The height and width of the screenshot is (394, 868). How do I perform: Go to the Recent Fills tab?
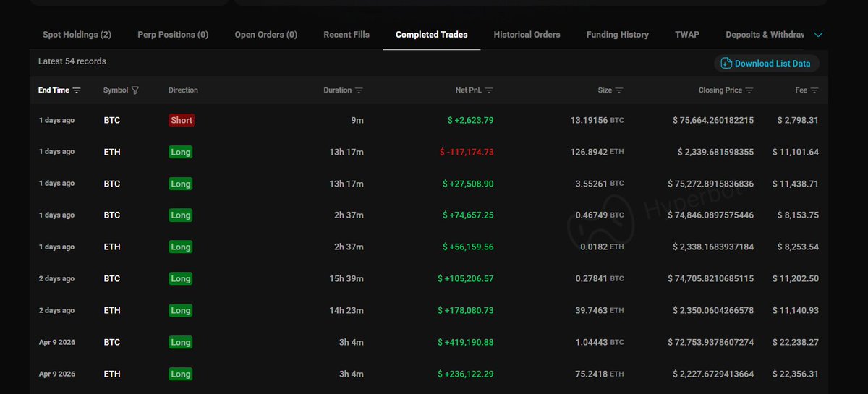point(346,35)
